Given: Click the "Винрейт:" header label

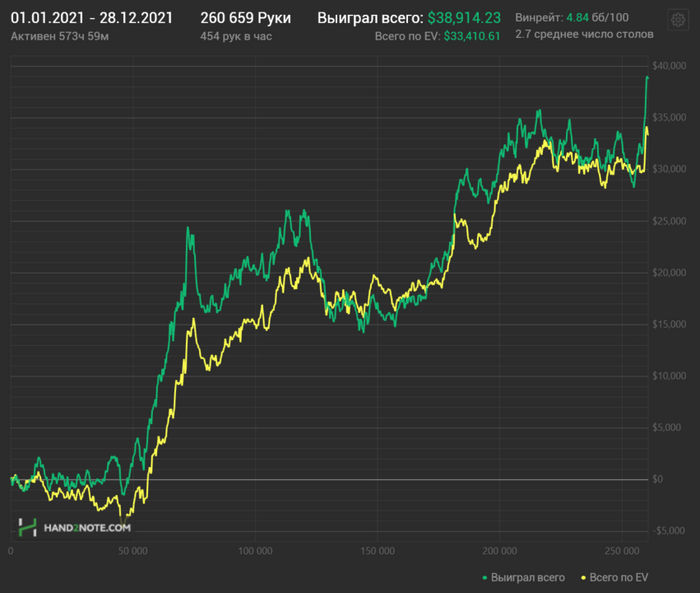Looking at the screenshot, I should (539, 18).
